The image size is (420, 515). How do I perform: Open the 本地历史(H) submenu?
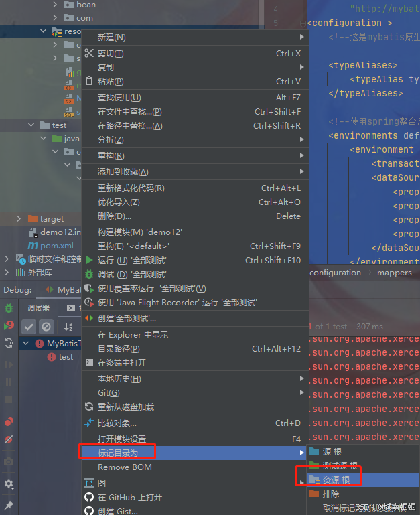click(x=195, y=378)
